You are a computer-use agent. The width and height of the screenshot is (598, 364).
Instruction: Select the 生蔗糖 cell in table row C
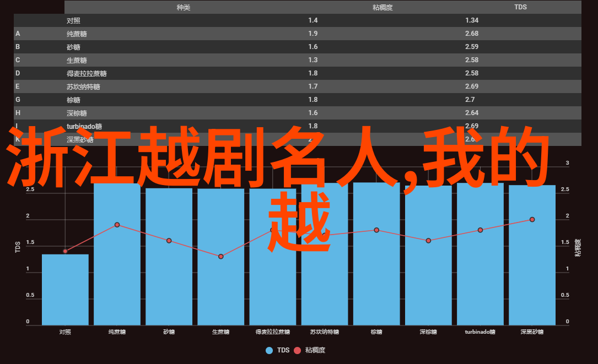[x=77, y=60]
